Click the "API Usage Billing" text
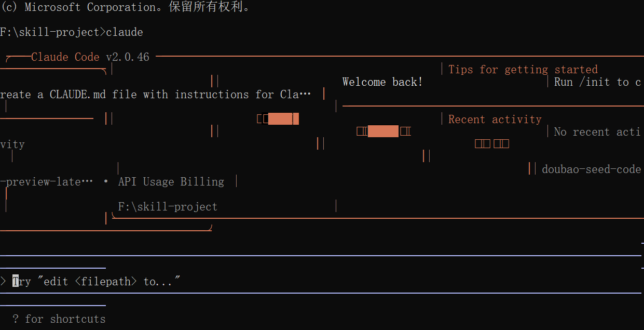Screen dimensions: 644x330 (171, 182)
